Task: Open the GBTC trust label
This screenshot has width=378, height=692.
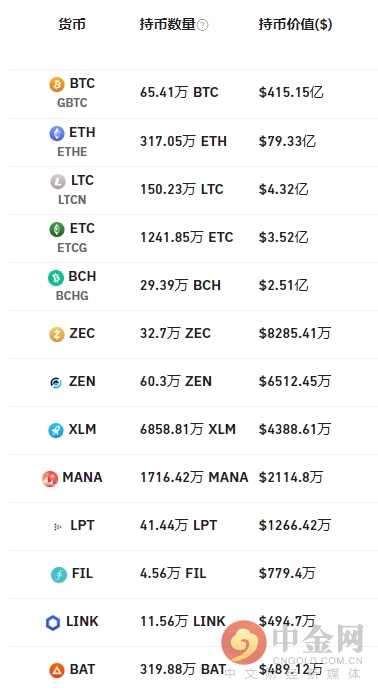Action: point(72,102)
